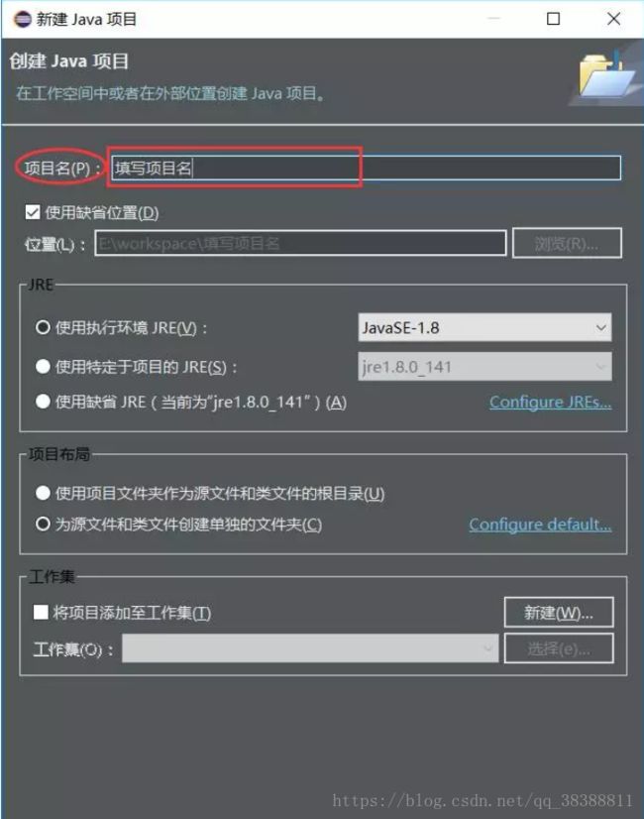Click the Java project folder wizard icon
Image resolution: width=644 pixels, height=819 pixels.
pyautogui.click(x=605, y=74)
